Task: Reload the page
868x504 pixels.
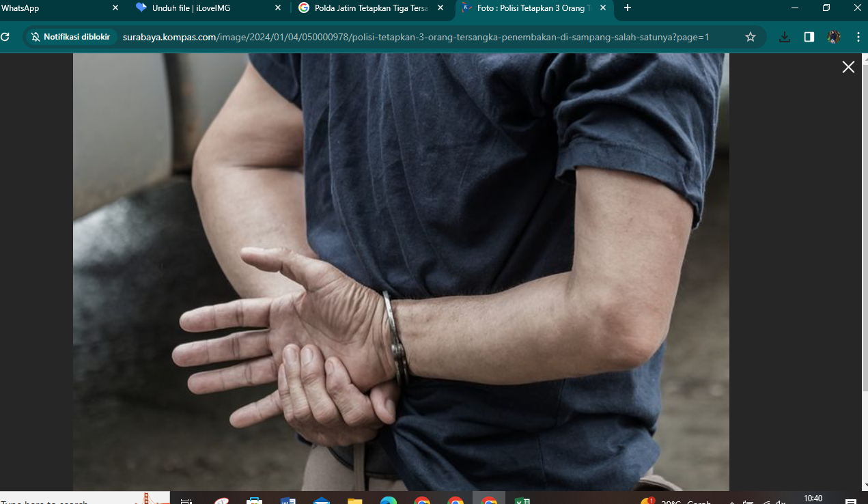Action: pos(4,37)
